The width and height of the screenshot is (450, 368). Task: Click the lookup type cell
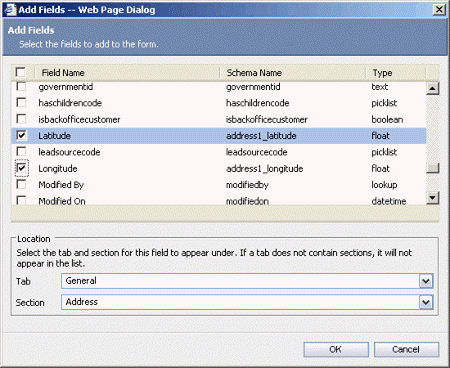(x=384, y=185)
